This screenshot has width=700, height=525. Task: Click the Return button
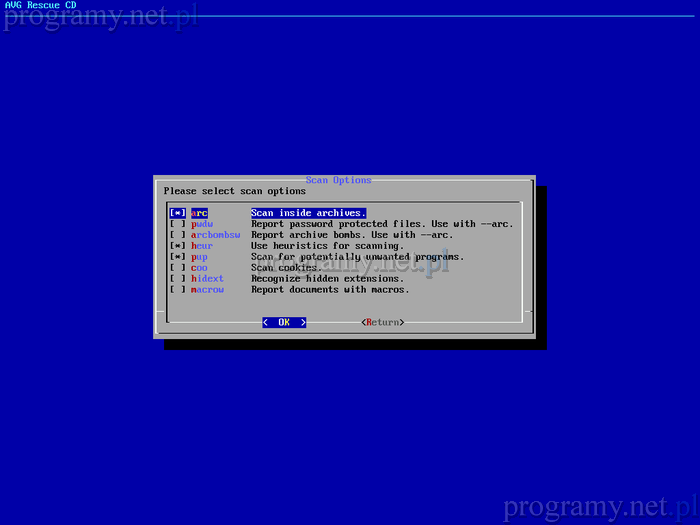coord(382,322)
